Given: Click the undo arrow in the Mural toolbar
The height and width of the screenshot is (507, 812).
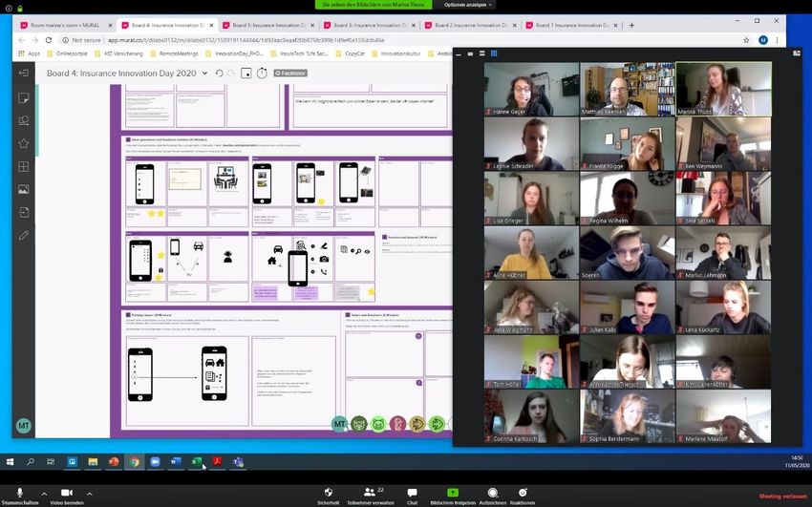Looking at the screenshot, I should click(x=219, y=73).
